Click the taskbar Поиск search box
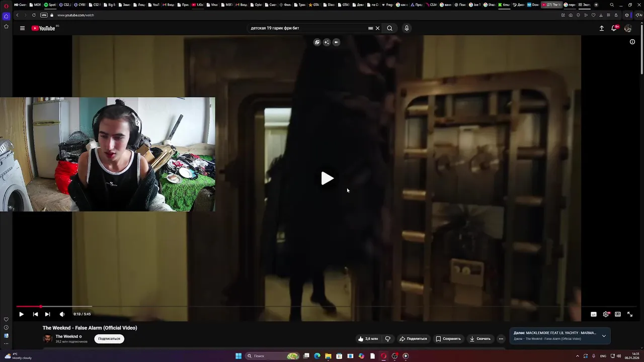The image size is (644, 362). click(x=272, y=356)
